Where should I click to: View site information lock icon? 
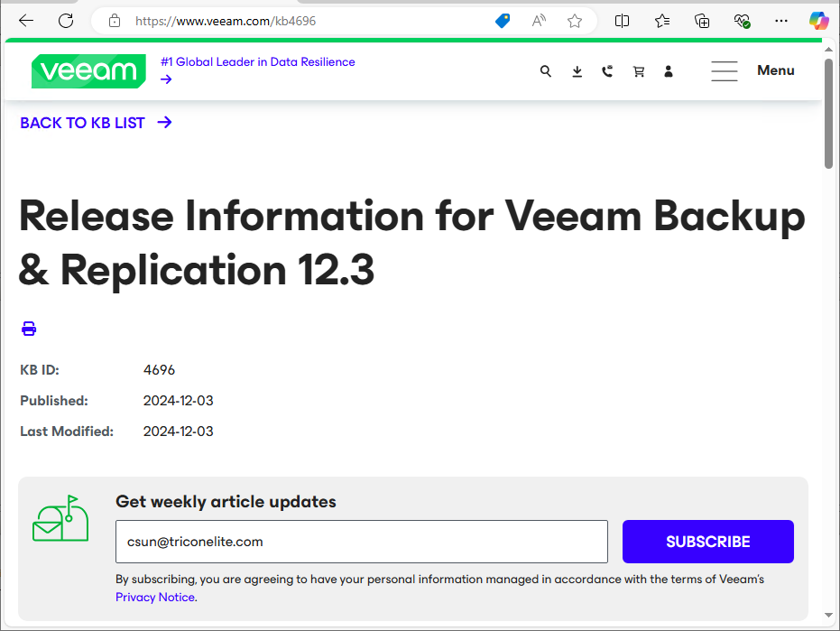114,21
